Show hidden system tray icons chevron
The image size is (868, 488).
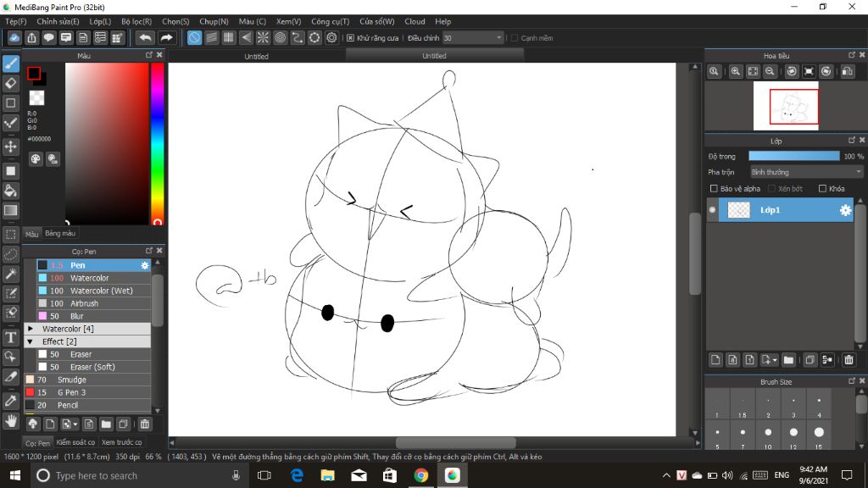coord(666,475)
